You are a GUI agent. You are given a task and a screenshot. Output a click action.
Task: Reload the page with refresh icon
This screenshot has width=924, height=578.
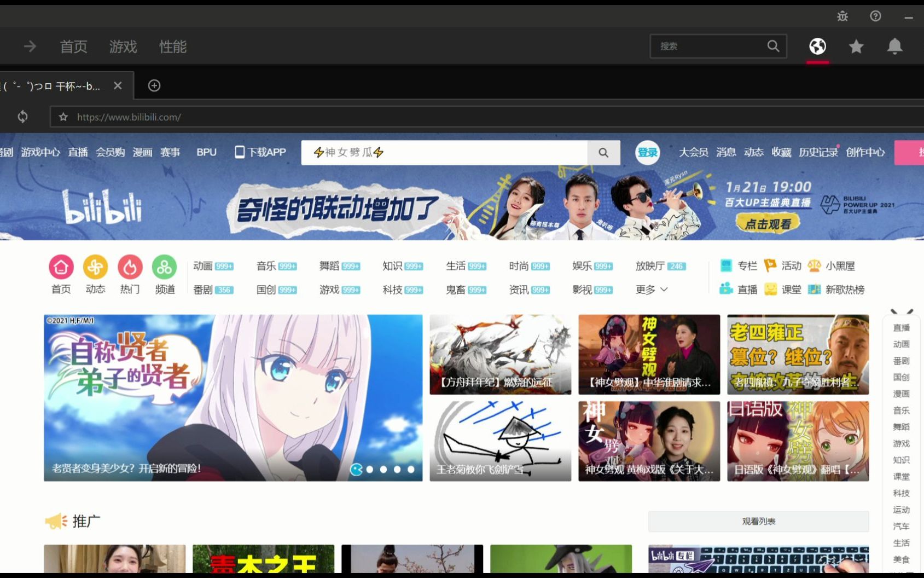(x=22, y=117)
